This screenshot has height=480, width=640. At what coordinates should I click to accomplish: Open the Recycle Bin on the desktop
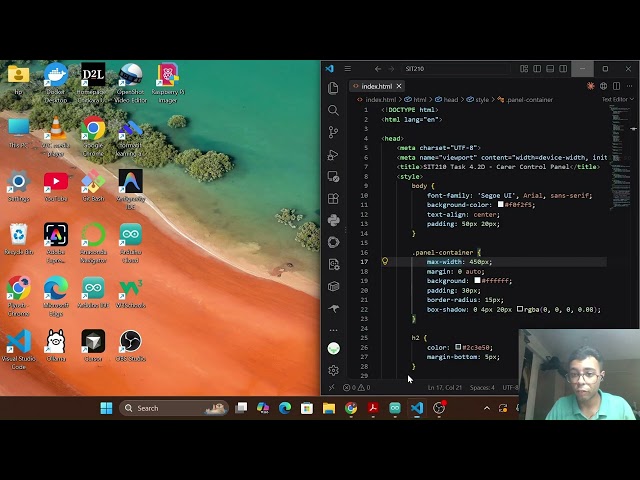pos(18,239)
